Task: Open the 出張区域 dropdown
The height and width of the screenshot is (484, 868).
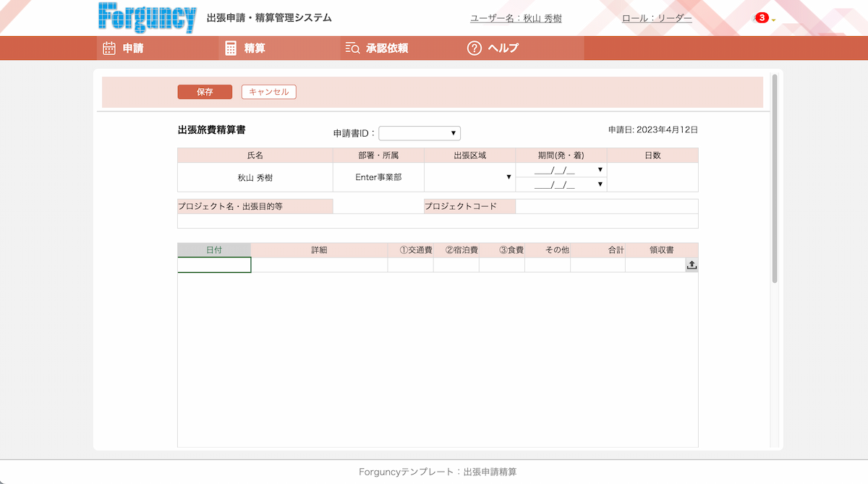Action: click(x=509, y=176)
